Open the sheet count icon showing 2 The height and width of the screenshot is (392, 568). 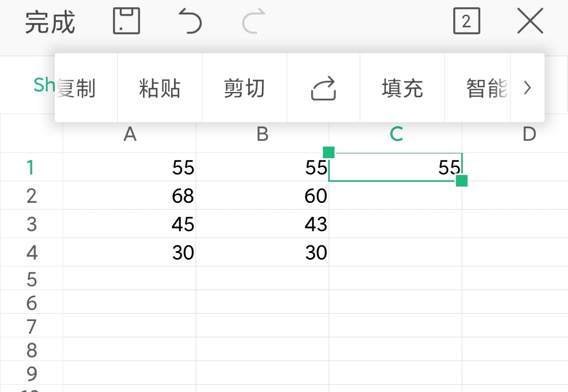(466, 21)
